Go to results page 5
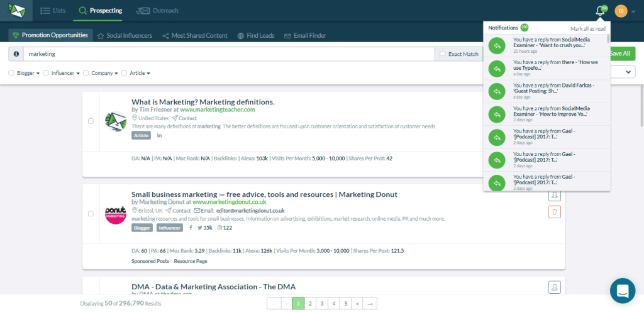The image size is (644, 312). pyautogui.click(x=346, y=303)
